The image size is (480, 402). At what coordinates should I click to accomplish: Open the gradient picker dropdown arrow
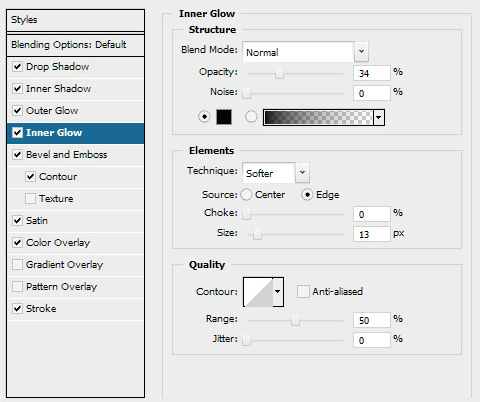[379, 117]
